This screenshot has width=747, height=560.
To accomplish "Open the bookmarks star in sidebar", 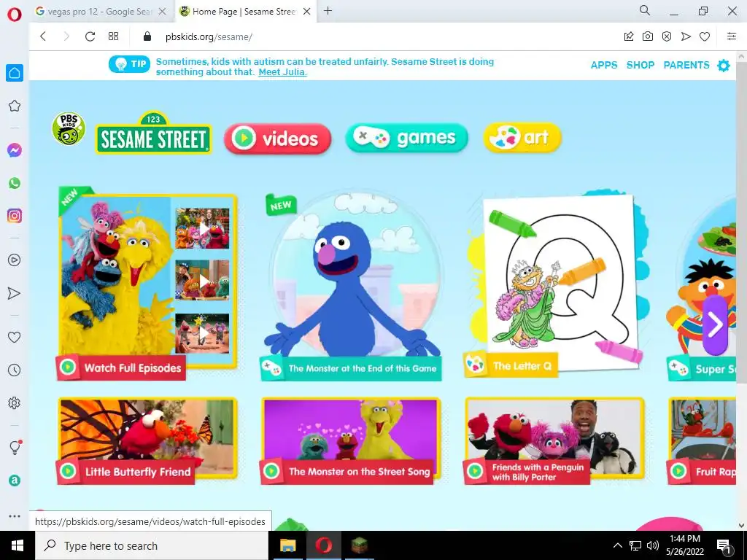I will pos(15,106).
